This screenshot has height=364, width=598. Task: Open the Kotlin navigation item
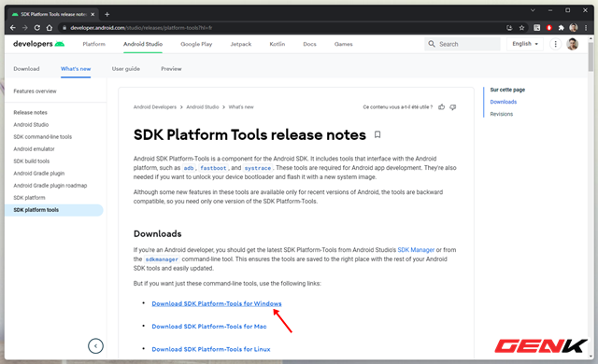click(278, 44)
